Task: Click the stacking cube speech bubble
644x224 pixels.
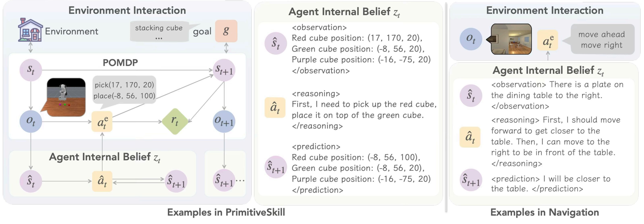Action: click(159, 31)
